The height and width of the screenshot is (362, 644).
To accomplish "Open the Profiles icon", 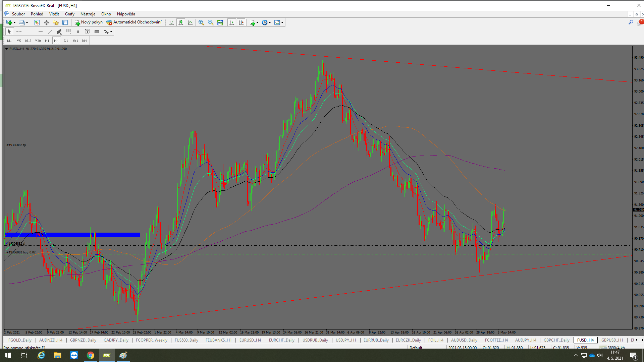I will pyautogui.click(x=21, y=22).
